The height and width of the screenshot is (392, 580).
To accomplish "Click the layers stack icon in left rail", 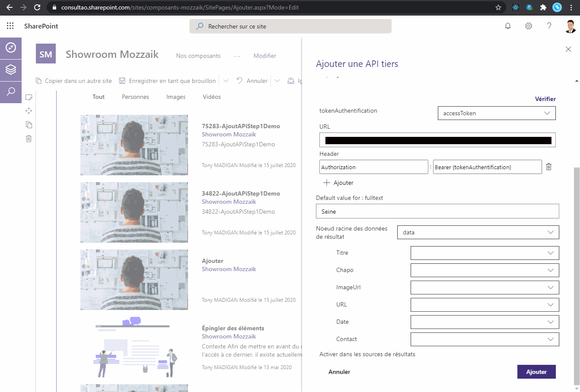I will (11, 70).
